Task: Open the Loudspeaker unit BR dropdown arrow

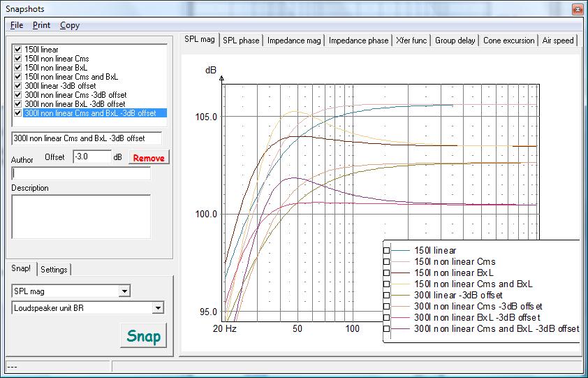Action: [158, 308]
